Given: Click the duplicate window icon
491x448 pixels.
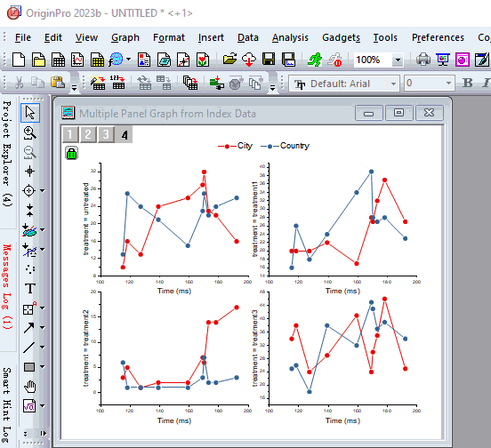Looking at the screenshot, I should [190, 83].
